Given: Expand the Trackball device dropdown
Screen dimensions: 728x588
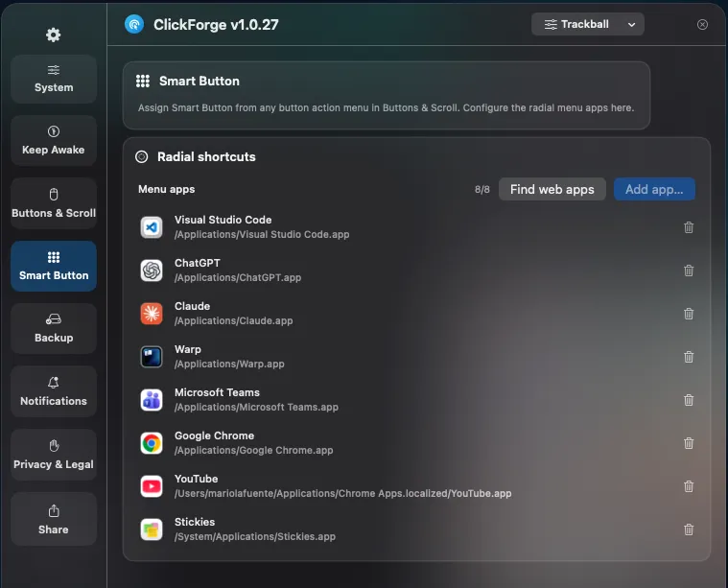Looking at the screenshot, I should 587,24.
